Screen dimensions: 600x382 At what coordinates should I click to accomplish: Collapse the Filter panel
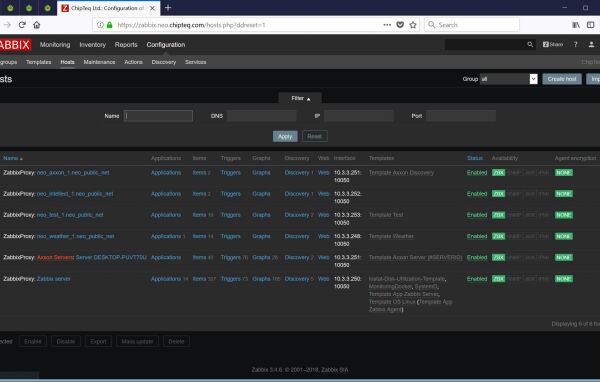pyautogui.click(x=300, y=98)
